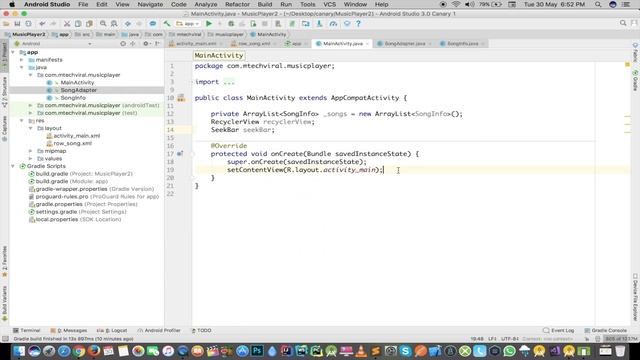Open the AVD Manager toolbar icon
The height and width of the screenshot is (360, 640).
click(x=306, y=24)
